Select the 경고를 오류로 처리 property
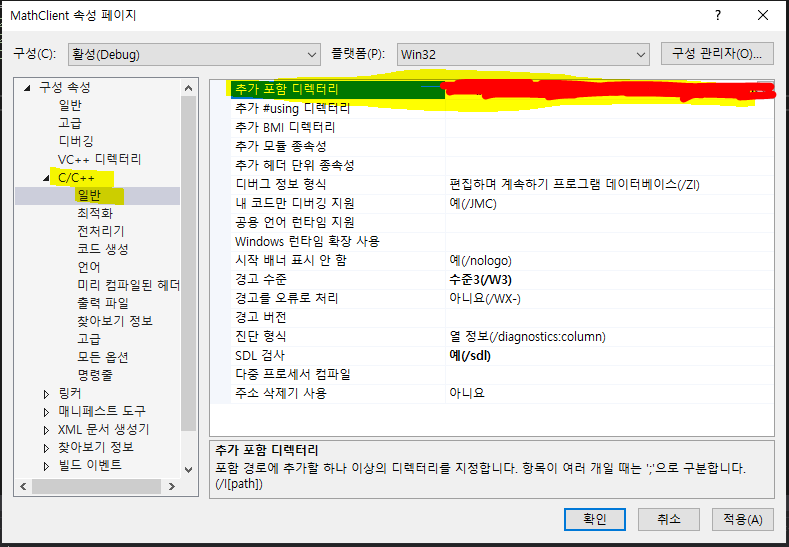Viewport: 789px width, 547px height. click(x=287, y=298)
